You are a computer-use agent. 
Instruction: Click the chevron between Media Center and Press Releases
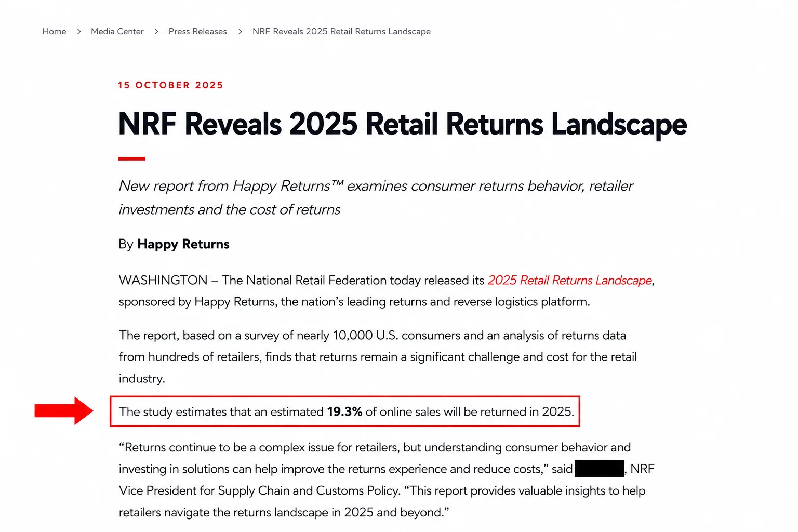coord(156,32)
